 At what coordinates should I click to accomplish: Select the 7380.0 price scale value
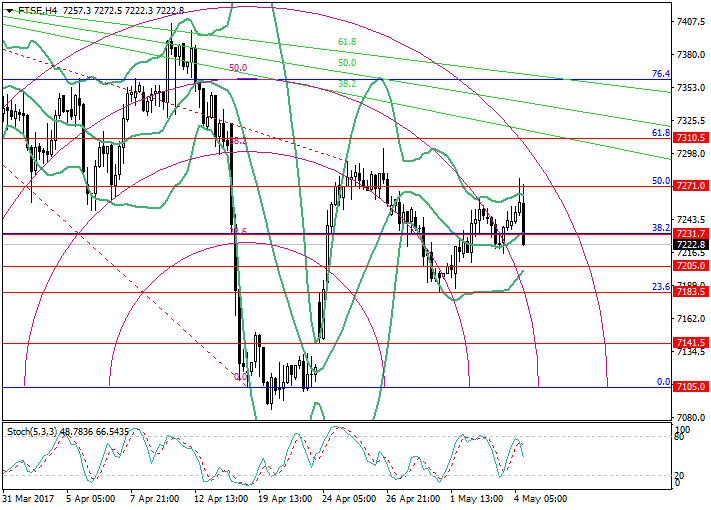(x=691, y=54)
